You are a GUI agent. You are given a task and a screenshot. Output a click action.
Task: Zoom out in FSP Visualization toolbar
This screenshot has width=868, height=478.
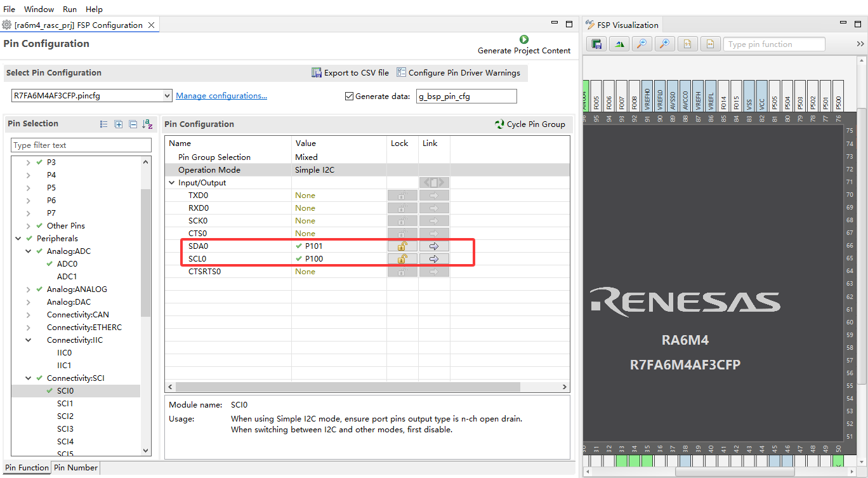(641, 44)
